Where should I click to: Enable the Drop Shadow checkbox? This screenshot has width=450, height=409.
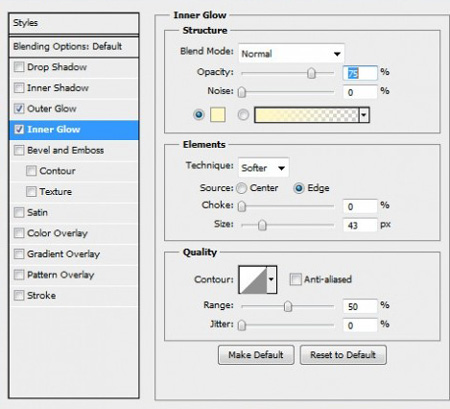point(19,67)
